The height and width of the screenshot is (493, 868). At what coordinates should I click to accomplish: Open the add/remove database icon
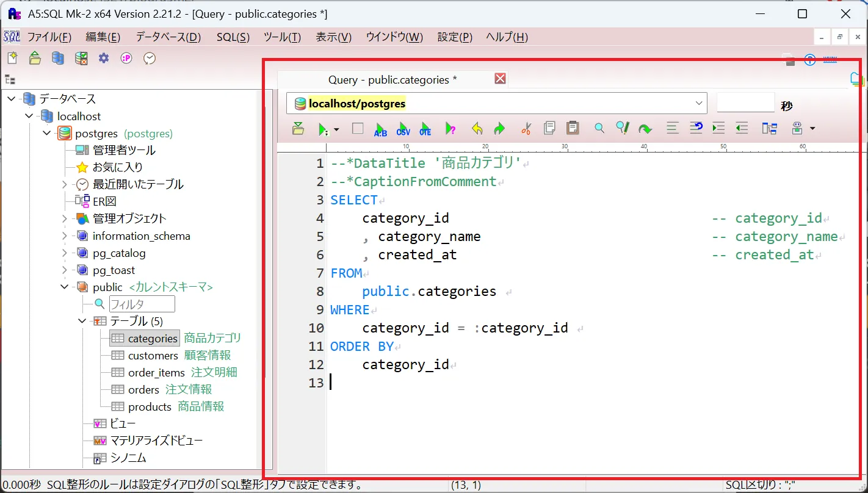(x=58, y=58)
